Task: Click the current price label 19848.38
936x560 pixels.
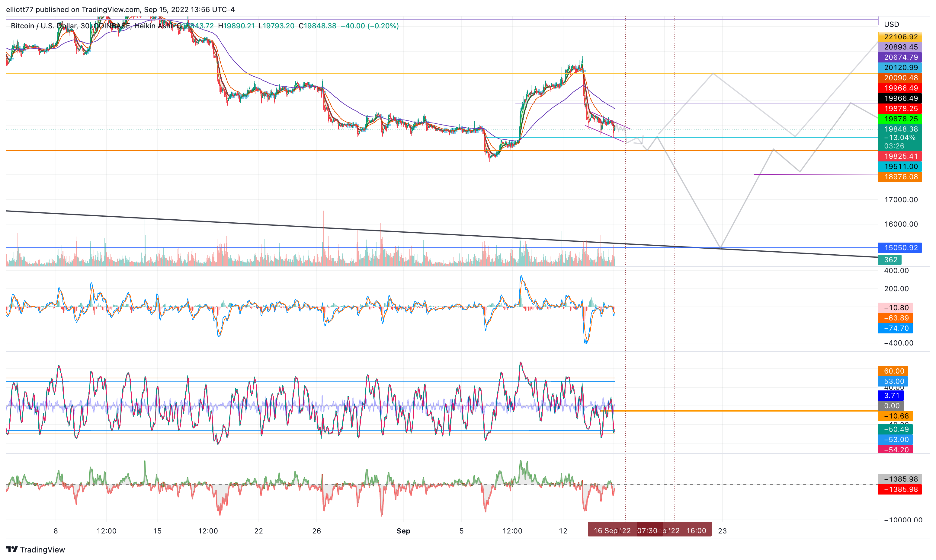Action: click(900, 129)
